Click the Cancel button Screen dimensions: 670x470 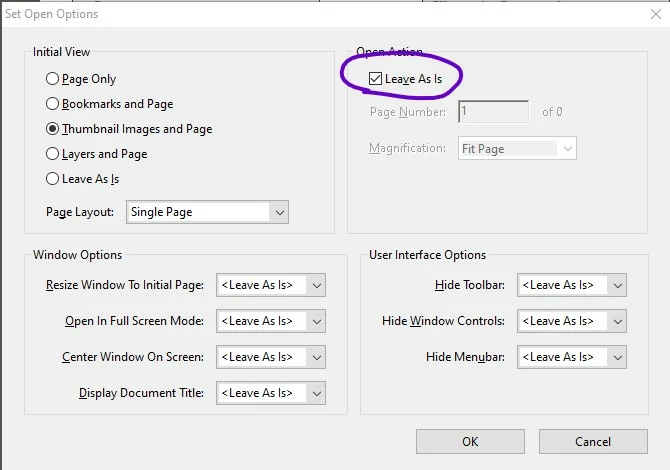[593, 441]
